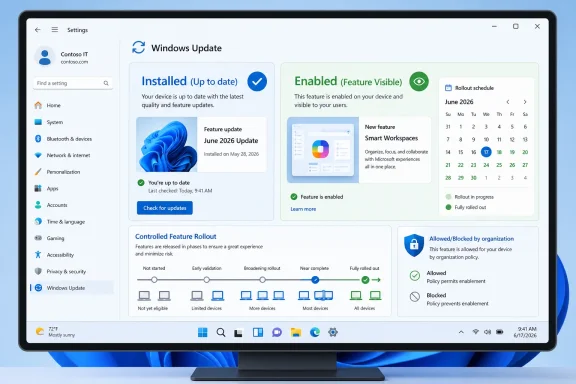Screen dimensions: 576x384
Task: Go to previous month in Rollout schedule
Action: pos(508,102)
